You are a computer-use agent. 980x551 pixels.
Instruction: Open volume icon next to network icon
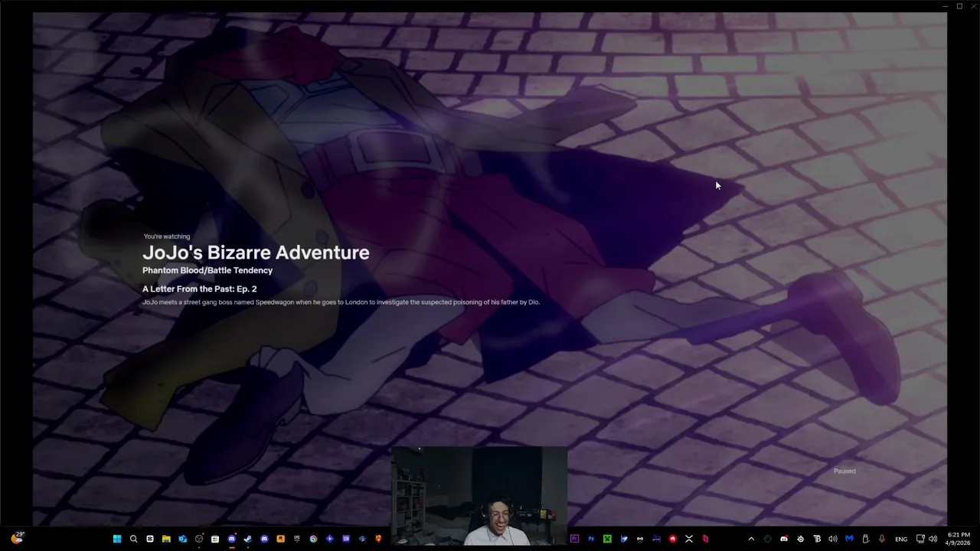[x=933, y=539]
